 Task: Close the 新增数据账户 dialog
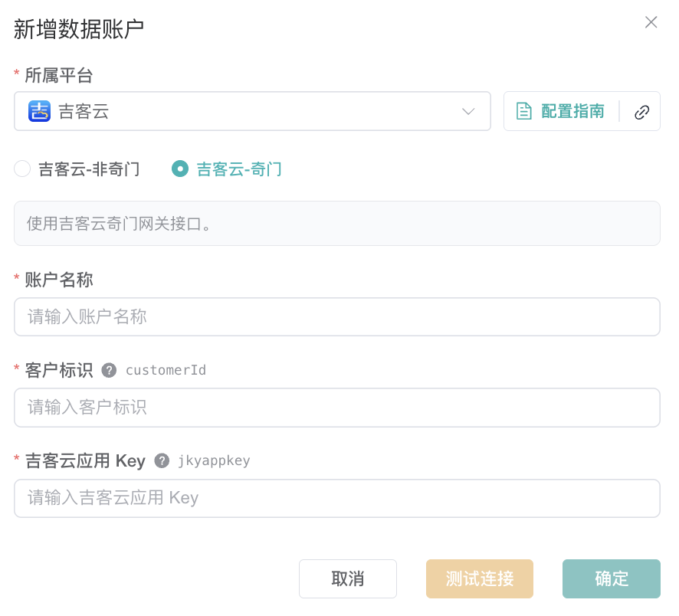click(x=651, y=22)
